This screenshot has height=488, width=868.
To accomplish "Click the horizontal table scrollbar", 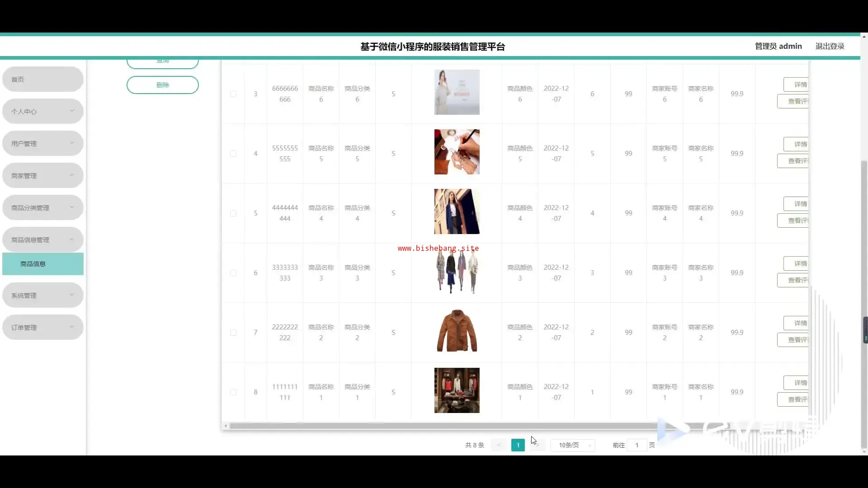I will point(443,426).
